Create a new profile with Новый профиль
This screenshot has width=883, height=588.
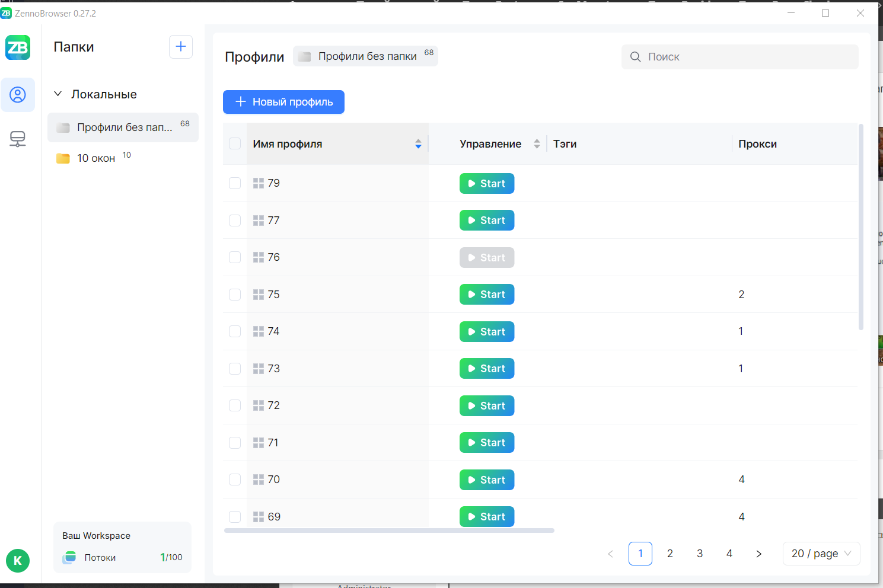coord(283,102)
